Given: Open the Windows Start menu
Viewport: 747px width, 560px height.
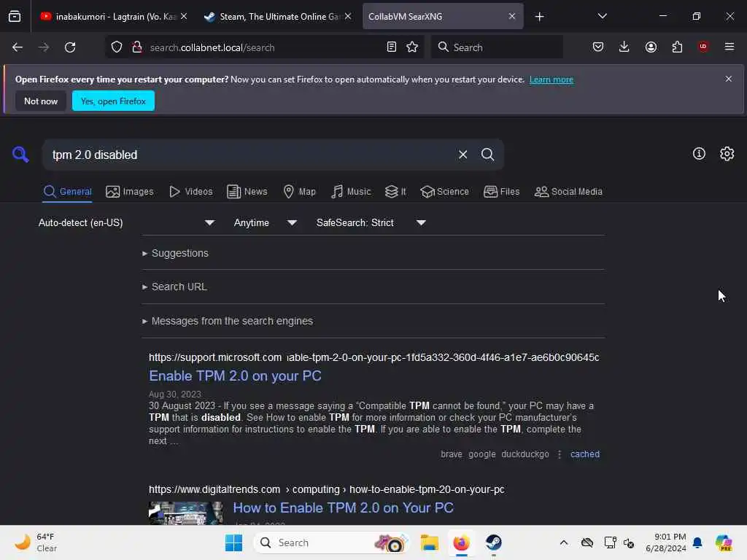Looking at the screenshot, I should click(234, 542).
